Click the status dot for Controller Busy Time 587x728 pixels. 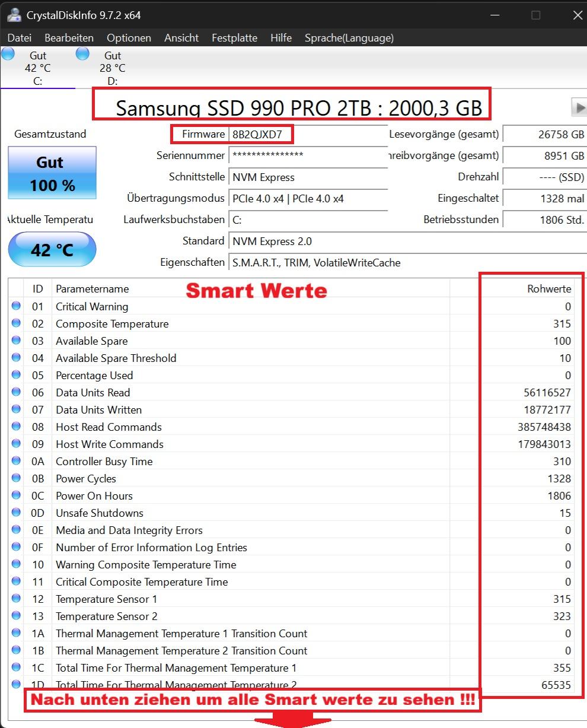point(16,461)
